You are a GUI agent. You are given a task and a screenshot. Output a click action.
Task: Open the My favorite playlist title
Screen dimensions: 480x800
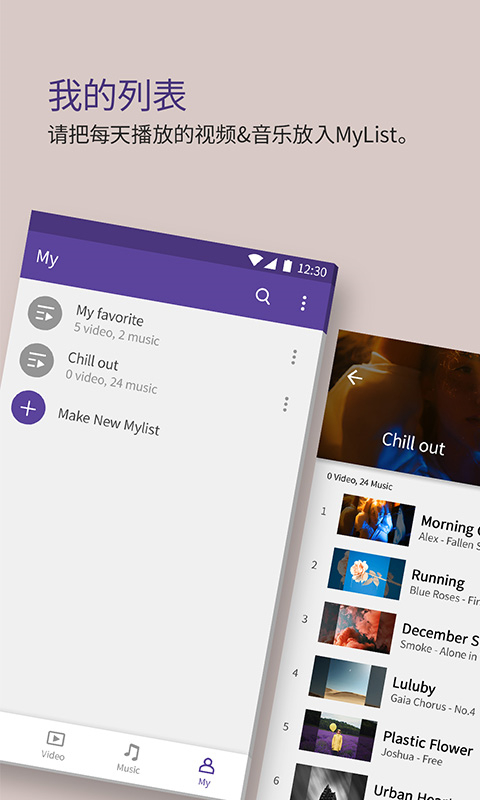coord(110,315)
